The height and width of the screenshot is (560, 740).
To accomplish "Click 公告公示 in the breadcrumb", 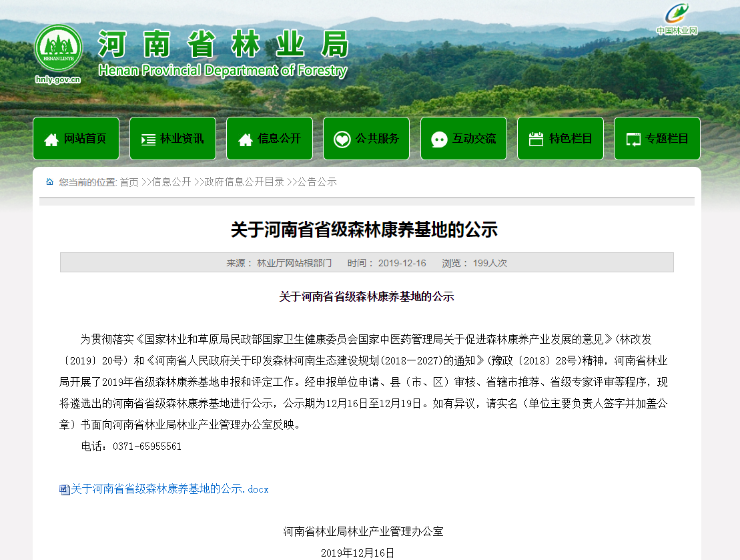I will [317, 182].
